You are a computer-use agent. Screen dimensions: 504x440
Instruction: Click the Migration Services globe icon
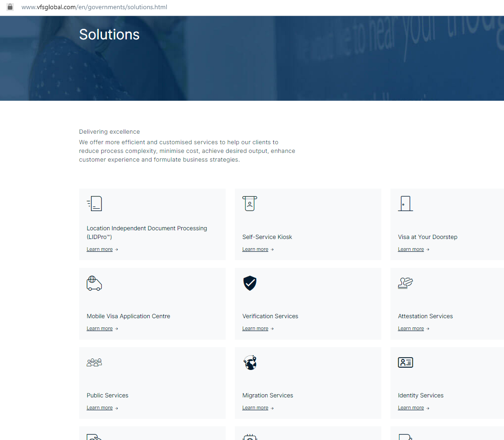coord(250,363)
